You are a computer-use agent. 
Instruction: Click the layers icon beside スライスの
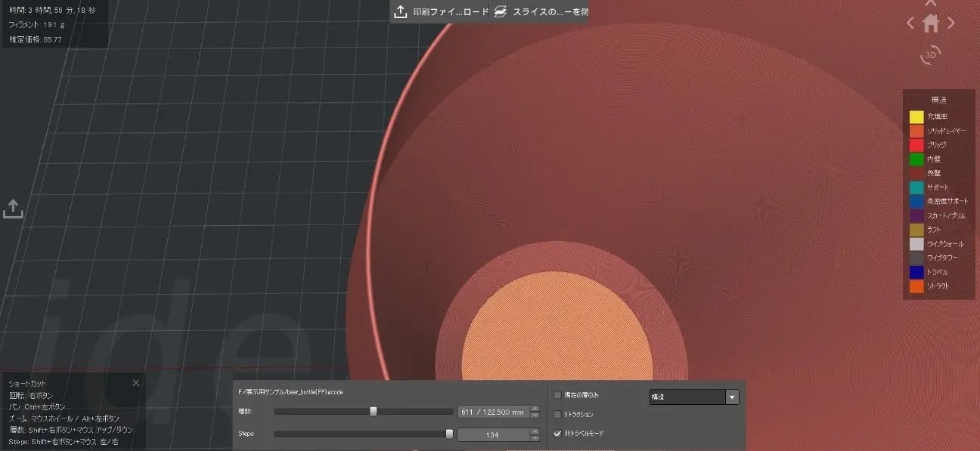click(501, 12)
